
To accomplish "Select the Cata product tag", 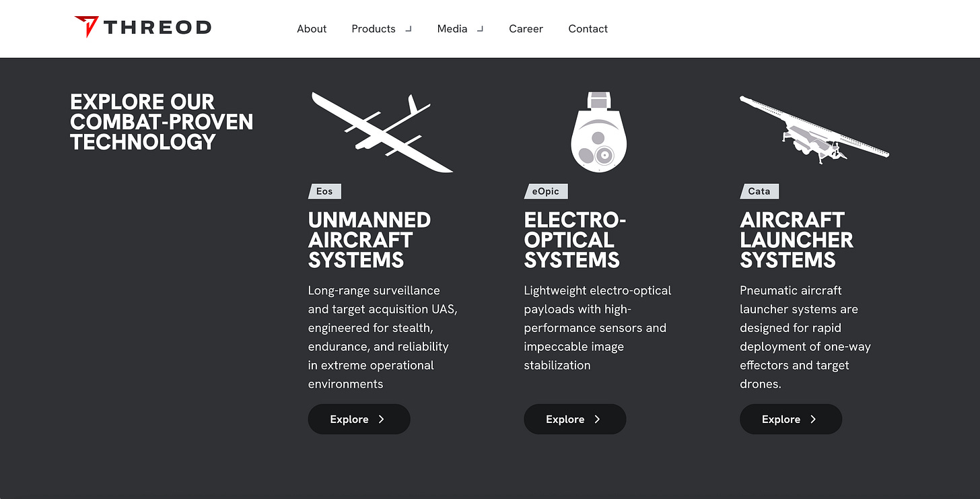I will pos(759,191).
